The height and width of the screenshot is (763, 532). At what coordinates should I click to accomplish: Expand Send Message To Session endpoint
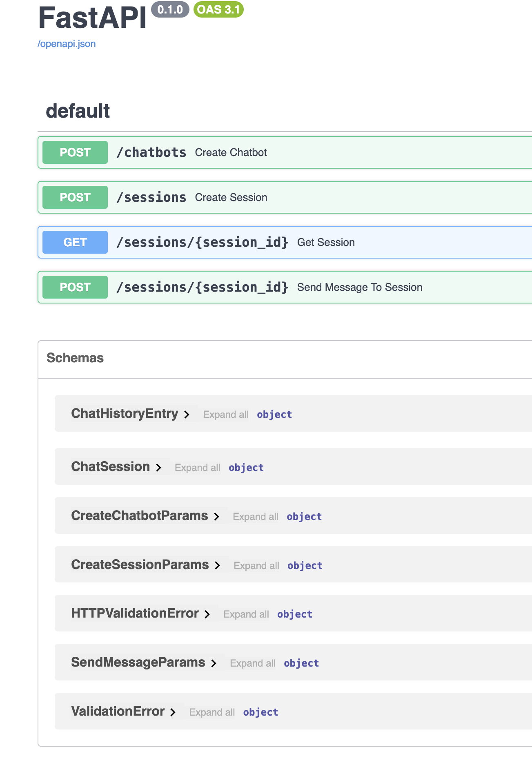tap(285, 287)
